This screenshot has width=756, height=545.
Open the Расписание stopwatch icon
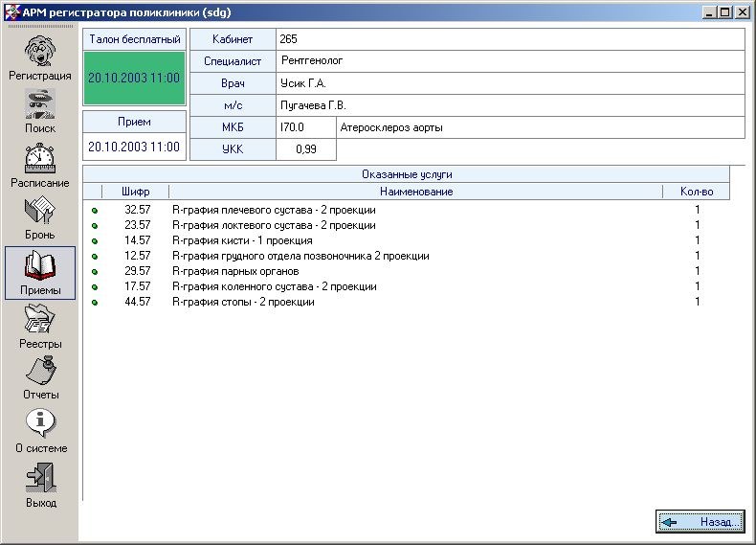click(40, 158)
